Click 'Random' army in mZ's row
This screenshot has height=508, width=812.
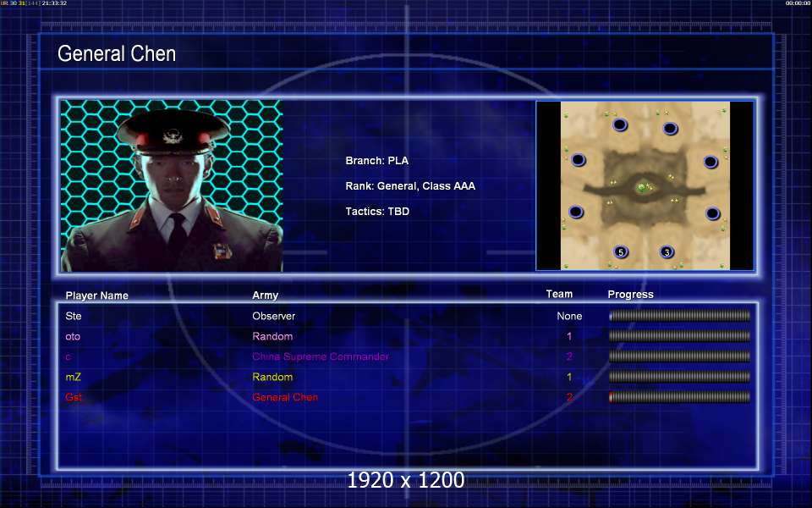(x=272, y=377)
